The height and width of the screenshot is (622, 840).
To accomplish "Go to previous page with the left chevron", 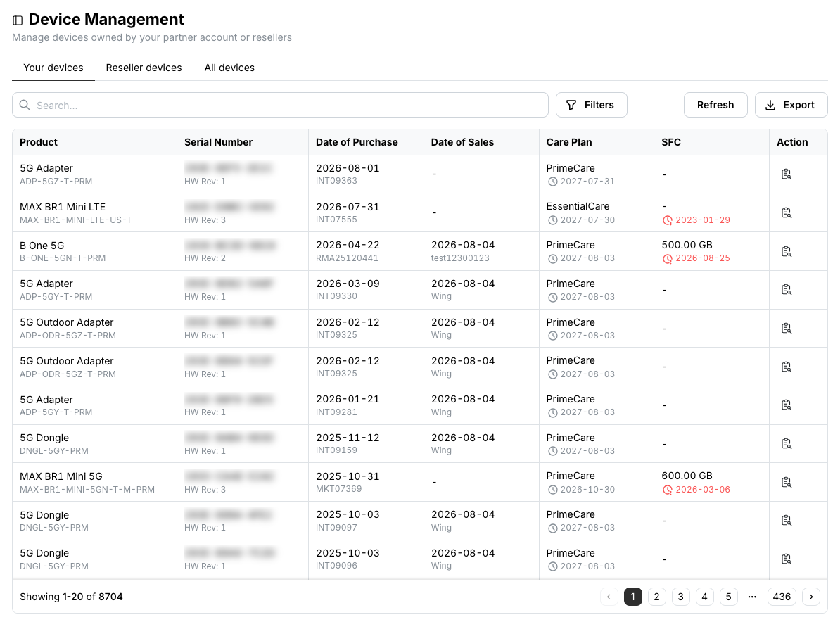I will [609, 596].
